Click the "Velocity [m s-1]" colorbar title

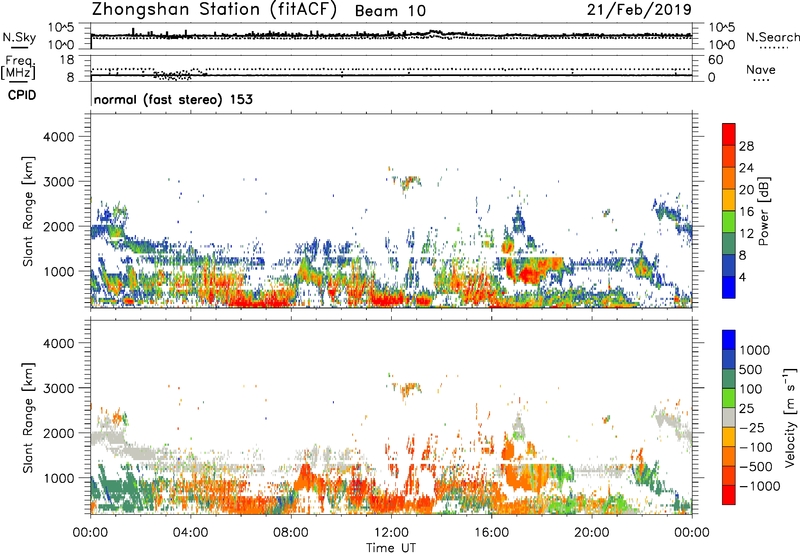(790, 417)
